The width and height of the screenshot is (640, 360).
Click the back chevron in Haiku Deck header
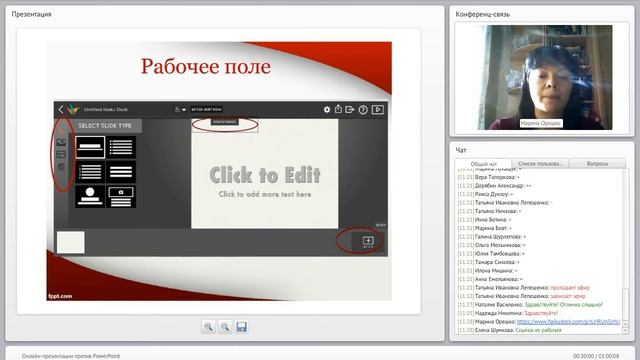(61, 109)
